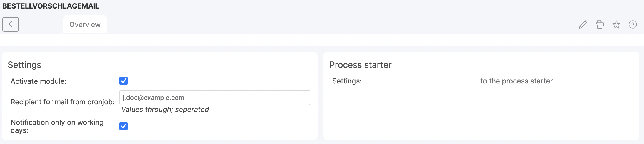Open the 'to the process starter' link
Screen dimensions: 644x144
coord(516,81)
